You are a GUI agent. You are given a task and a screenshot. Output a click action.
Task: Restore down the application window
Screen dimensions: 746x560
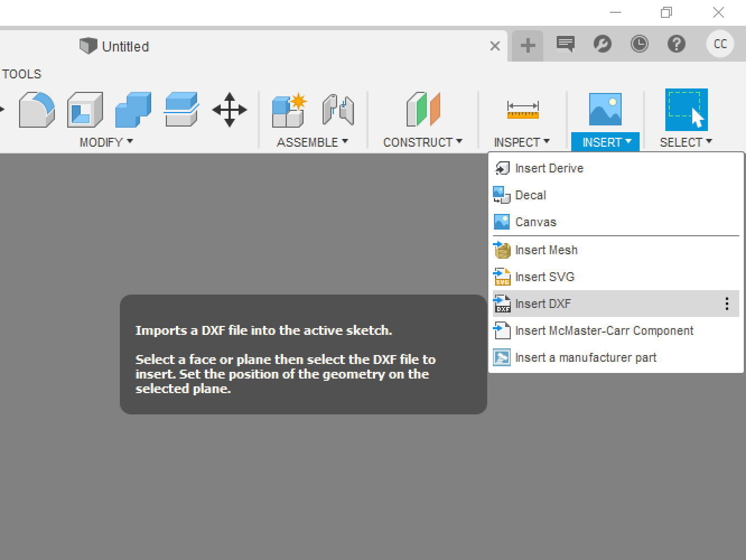click(x=666, y=12)
